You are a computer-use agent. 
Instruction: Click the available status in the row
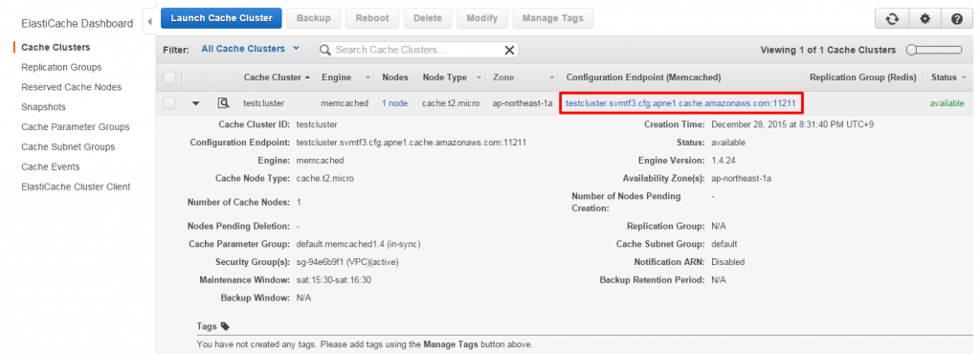947,103
